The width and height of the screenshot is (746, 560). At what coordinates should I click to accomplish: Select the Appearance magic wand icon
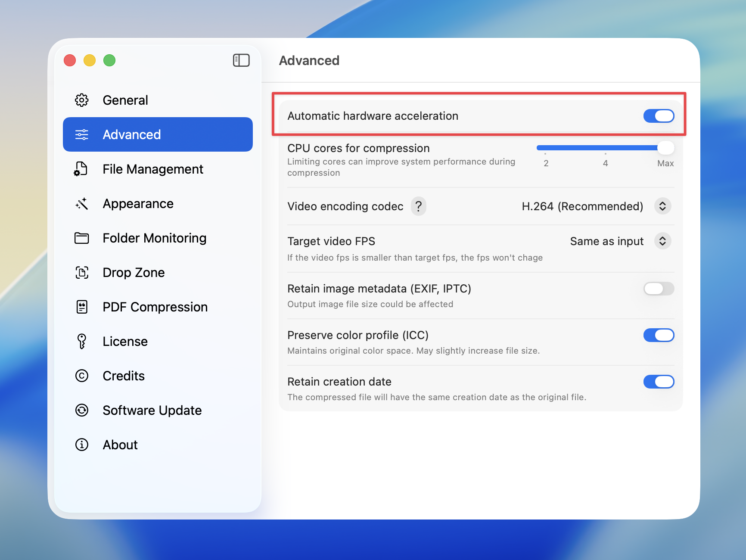[x=82, y=203]
